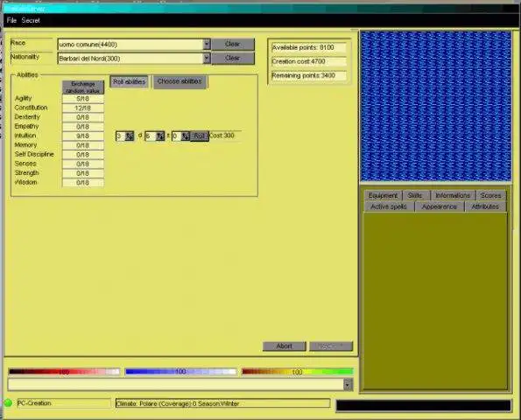
Task: Click the Roll abilities button
Action: (x=130, y=81)
